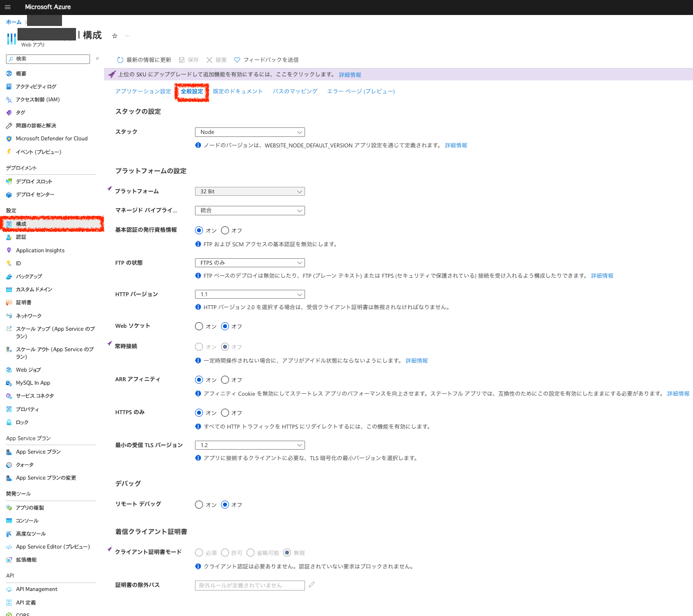693x616 pixels.
Task: Open the Stack dropdown showing Node
Action: [x=250, y=132]
